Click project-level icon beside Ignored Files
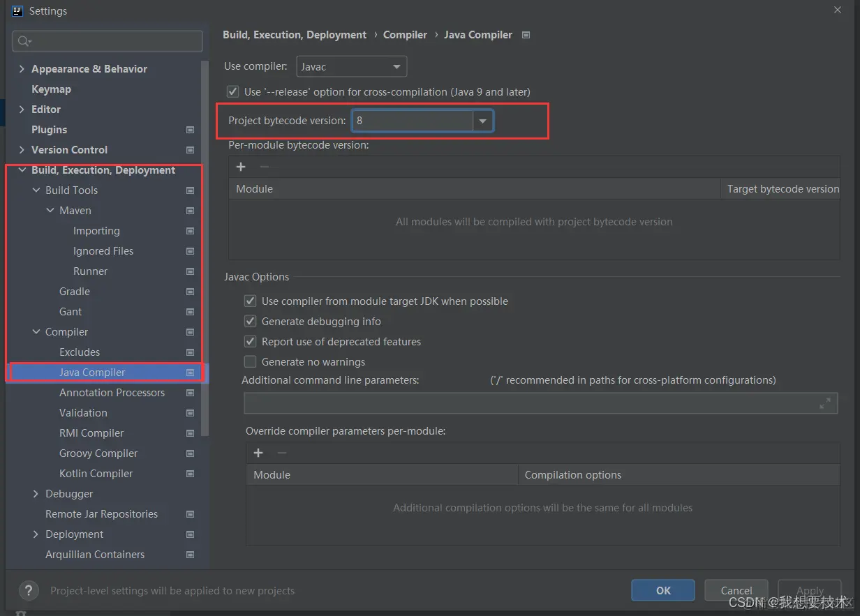The image size is (860, 616). pyautogui.click(x=190, y=251)
